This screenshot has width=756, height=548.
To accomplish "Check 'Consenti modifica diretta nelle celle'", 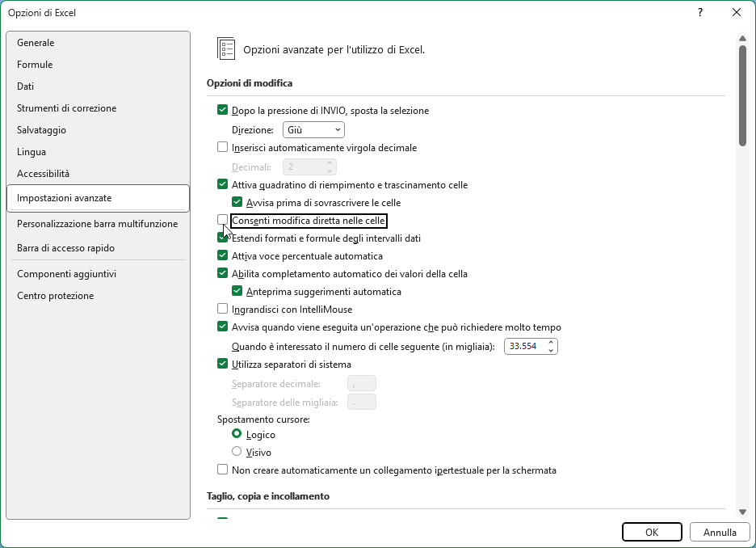I will click(x=222, y=220).
